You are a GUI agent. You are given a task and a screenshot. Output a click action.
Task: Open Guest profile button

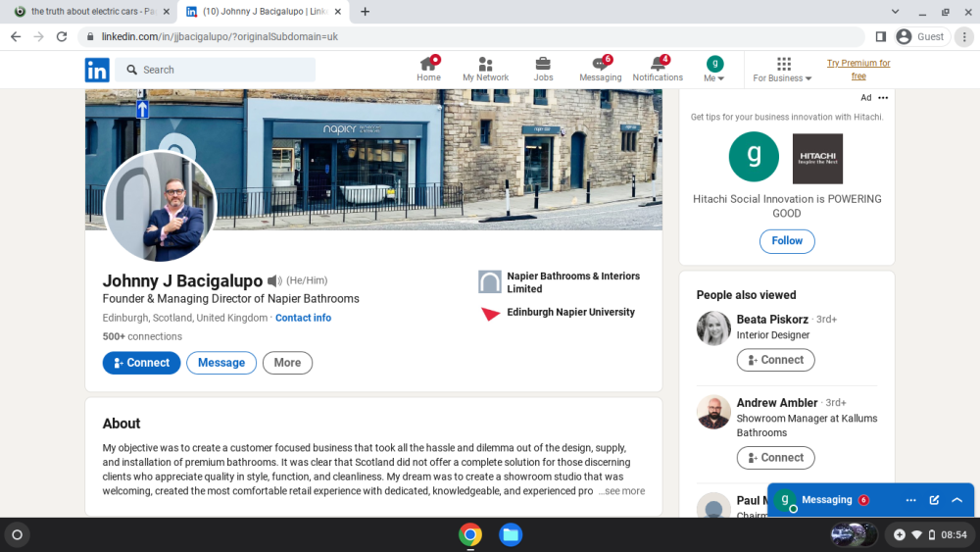922,37
